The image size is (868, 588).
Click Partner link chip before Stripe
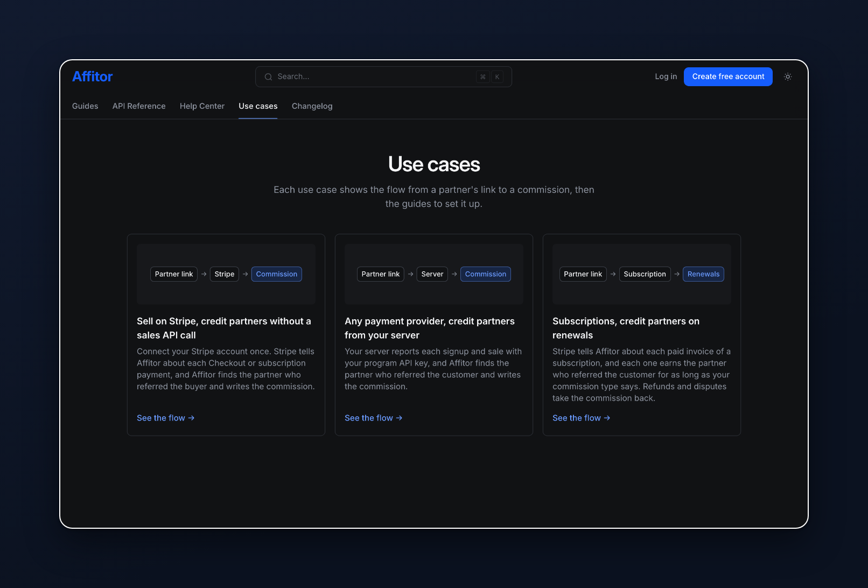pos(174,274)
